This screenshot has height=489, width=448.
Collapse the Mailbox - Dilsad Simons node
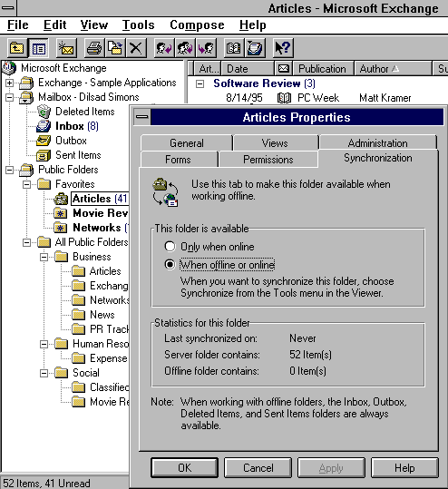point(10,97)
